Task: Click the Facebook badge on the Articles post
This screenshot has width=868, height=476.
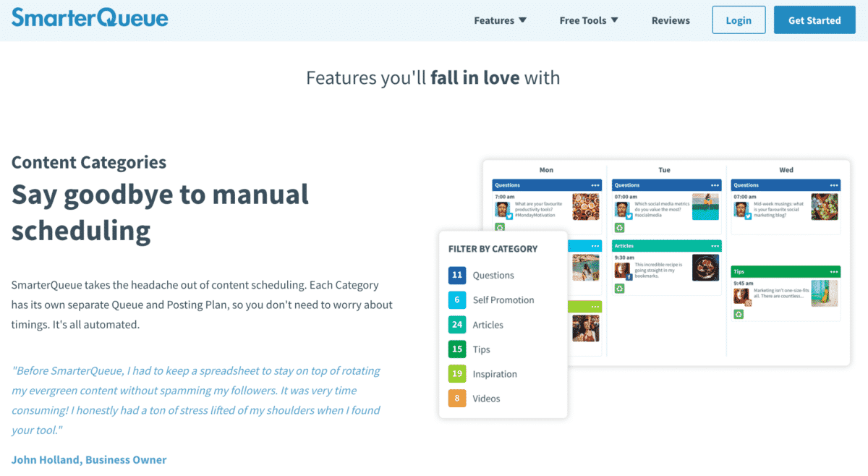Action: [628, 276]
